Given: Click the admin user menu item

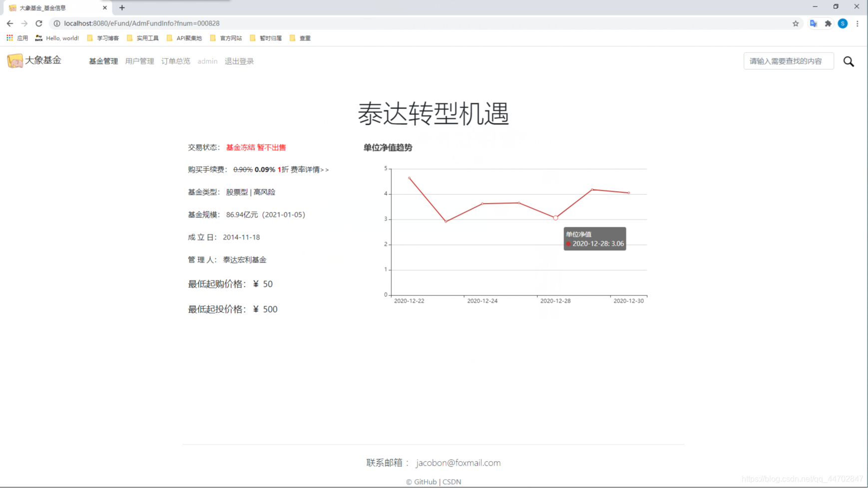Looking at the screenshot, I should (x=207, y=61).
